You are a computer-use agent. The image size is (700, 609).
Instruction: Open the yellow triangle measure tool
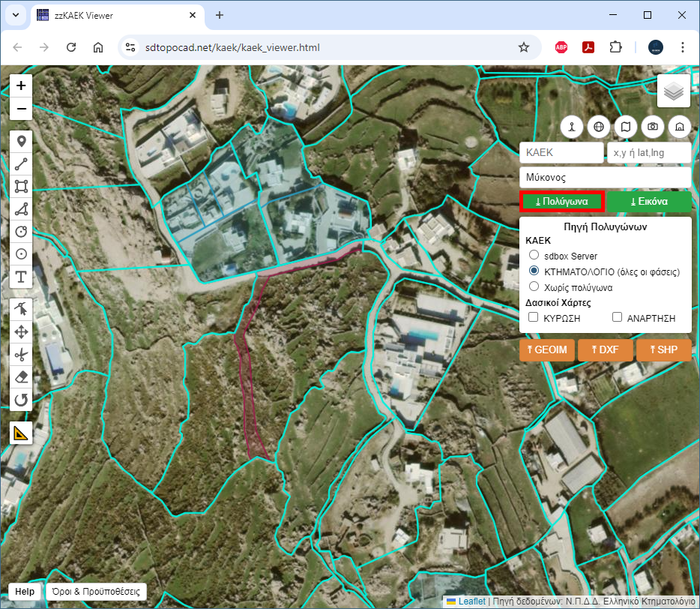(x=21, y=433)
